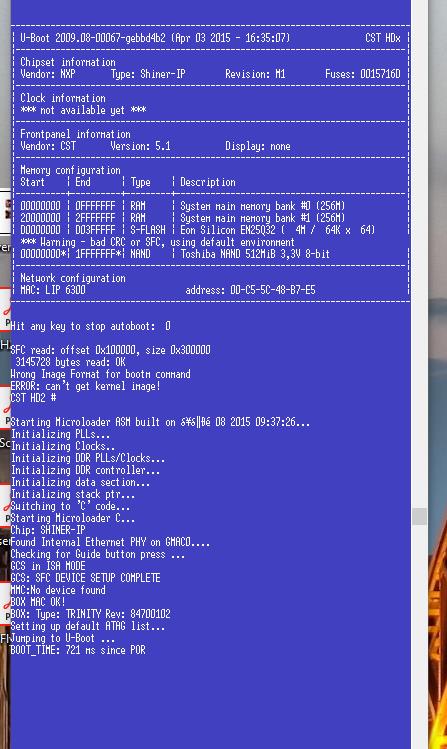Image resolution: width=447 pixels, height=749 pixels.
Task: Click 'Display: none' text
Action: 258,146
